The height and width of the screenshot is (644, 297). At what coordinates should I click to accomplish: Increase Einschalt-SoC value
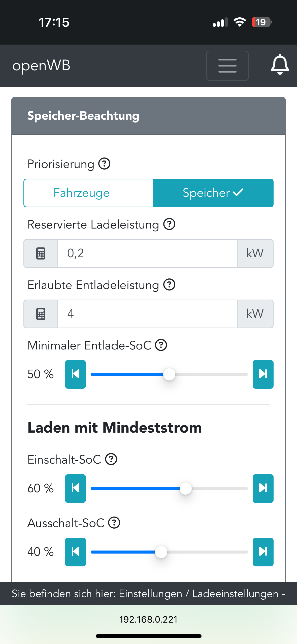coord(263,488)
